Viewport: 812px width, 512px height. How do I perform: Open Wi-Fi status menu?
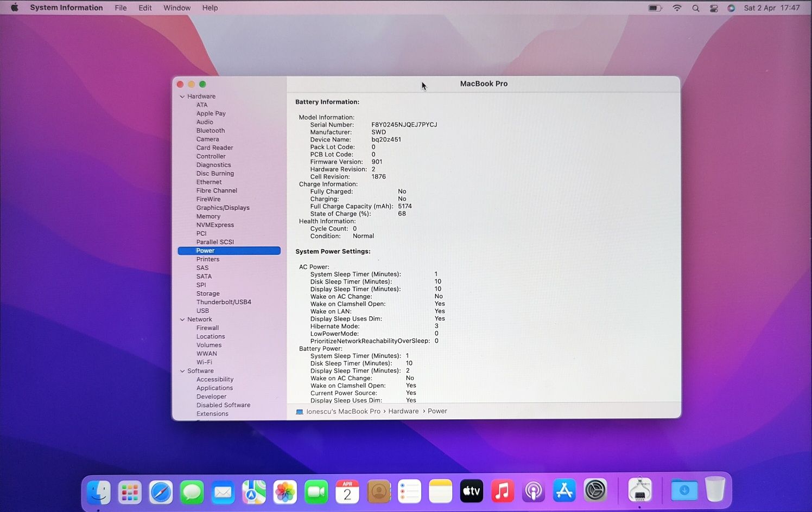click(x=677, y=8)
